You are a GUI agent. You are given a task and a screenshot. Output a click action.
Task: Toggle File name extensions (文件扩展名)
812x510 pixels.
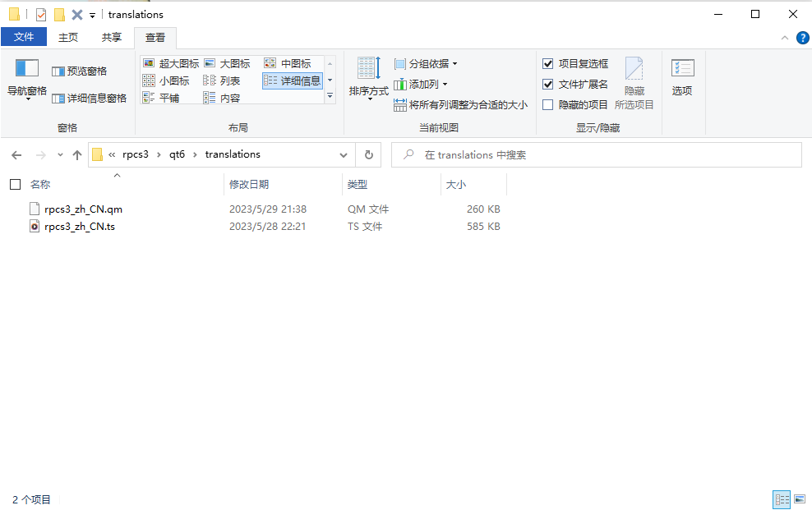coord(575,85)
